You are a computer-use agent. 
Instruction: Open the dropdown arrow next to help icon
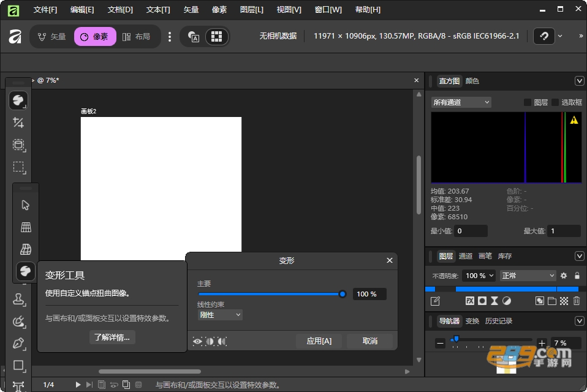[x=560, y=36]
